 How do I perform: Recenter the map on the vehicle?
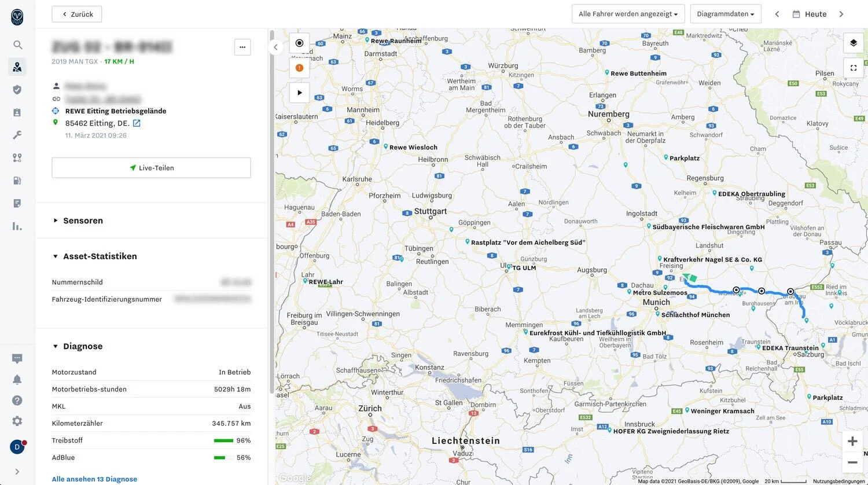click(299, 43)
